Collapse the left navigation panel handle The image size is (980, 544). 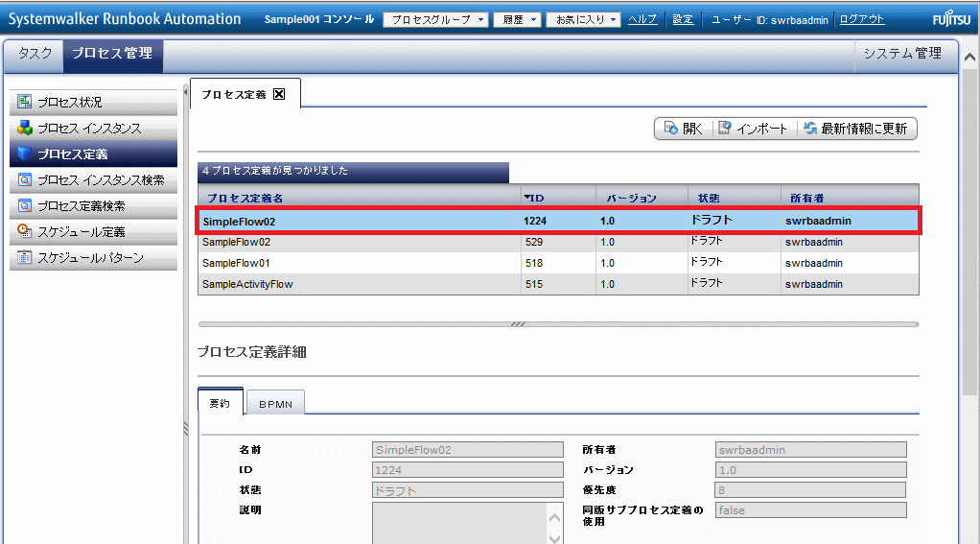pyautogui.click(x=186, y=92)
